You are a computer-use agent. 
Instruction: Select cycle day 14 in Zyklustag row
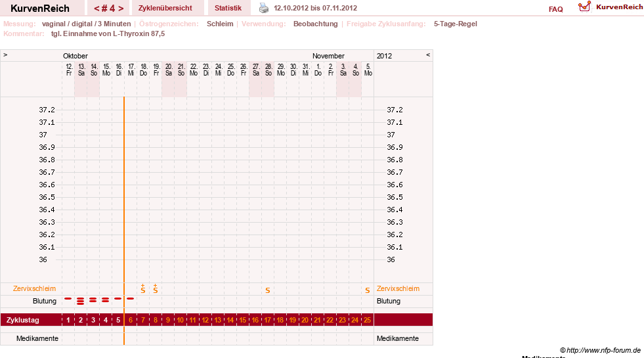click(x=230, y=320)
